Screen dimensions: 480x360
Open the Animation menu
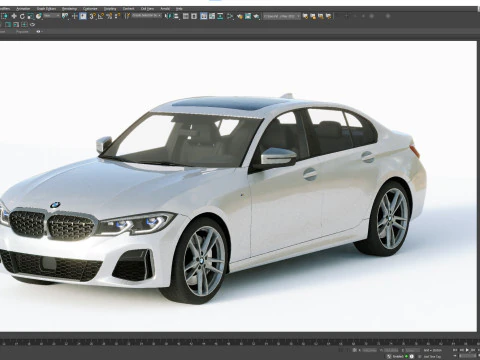23,8
